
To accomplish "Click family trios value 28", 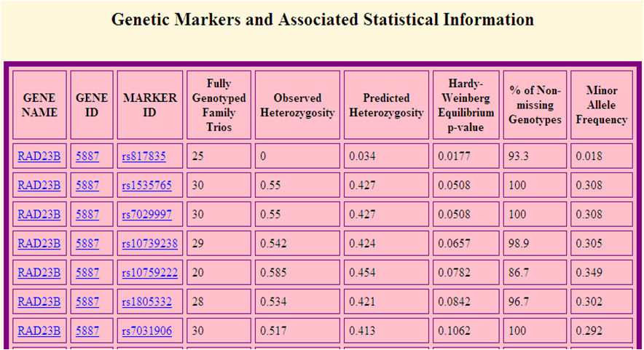I will click(198, 301).
